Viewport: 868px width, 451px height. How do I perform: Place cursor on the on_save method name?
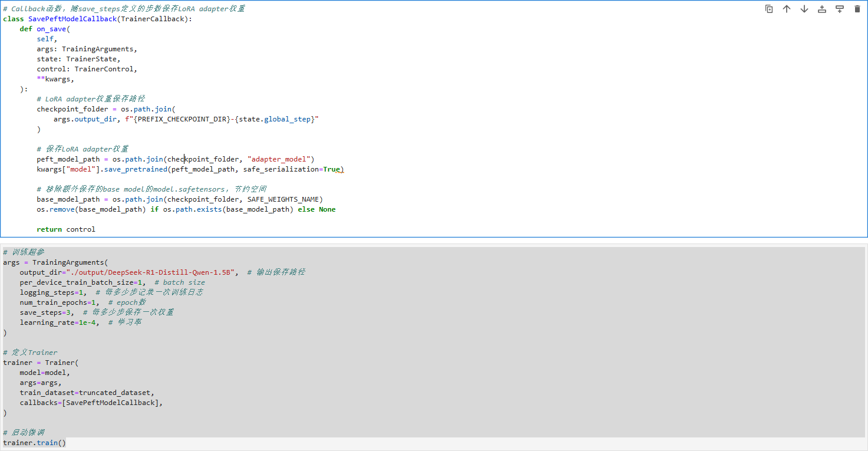pos(51,29)
